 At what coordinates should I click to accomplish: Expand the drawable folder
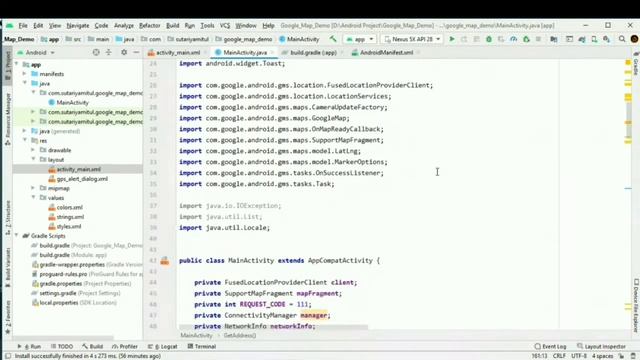click(33, 150)
